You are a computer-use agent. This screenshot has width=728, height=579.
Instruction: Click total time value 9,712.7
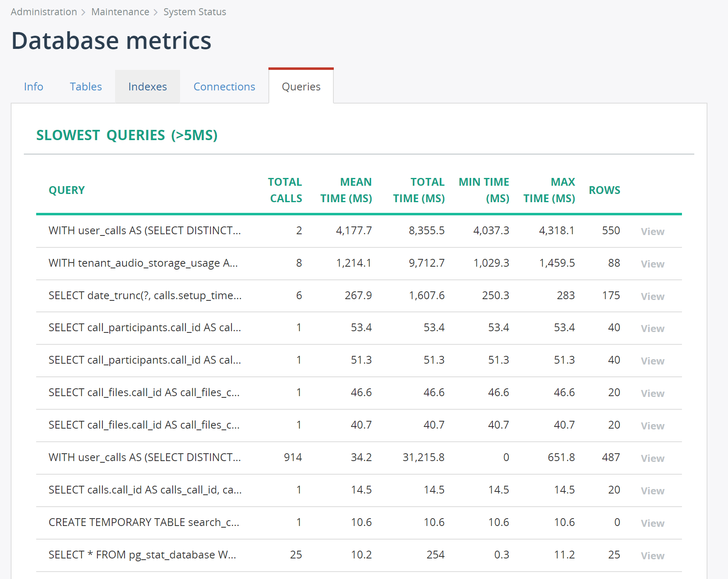point(427,263)
